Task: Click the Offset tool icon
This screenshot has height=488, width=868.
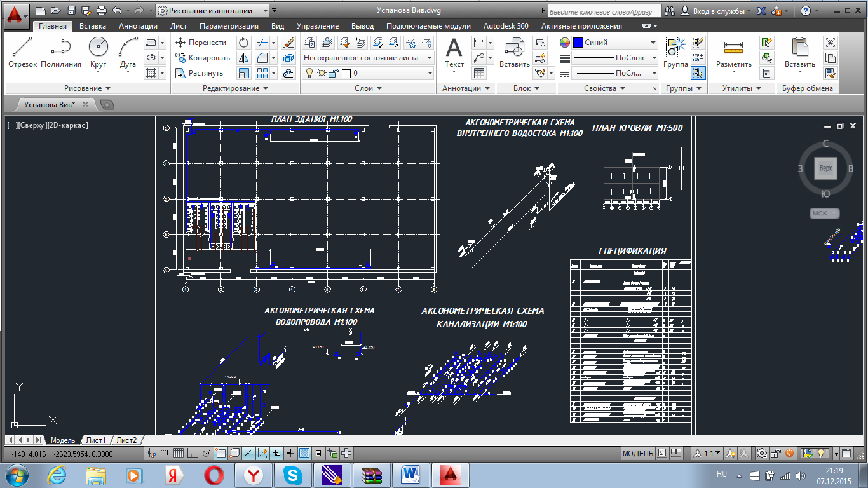Action: (288, 73)
